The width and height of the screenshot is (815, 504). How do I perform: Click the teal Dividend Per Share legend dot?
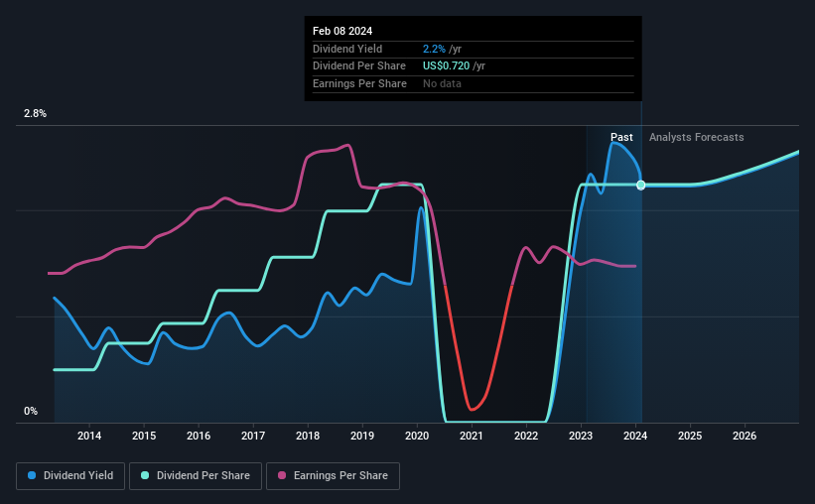(x=145, y=476)
